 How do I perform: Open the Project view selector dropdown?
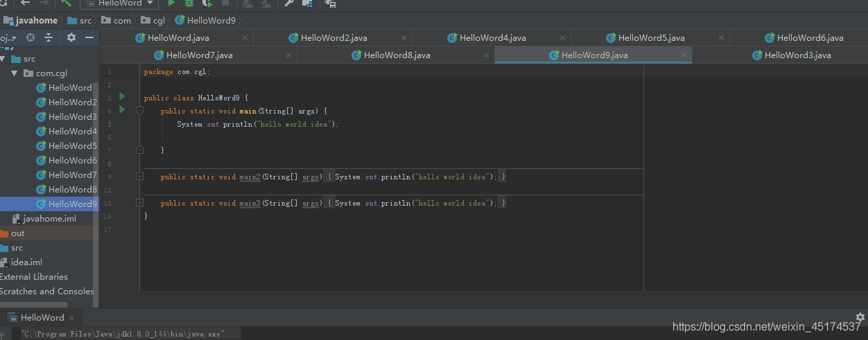pyautogui.click(x=9, y=37)
